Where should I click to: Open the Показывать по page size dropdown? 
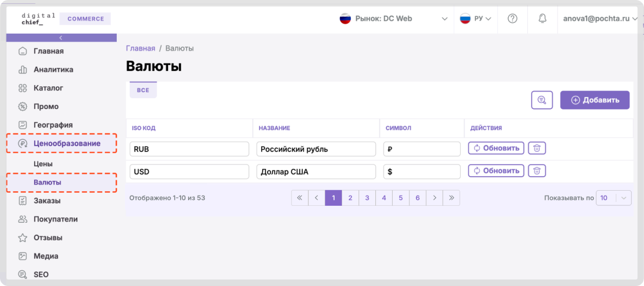(614, 198)
